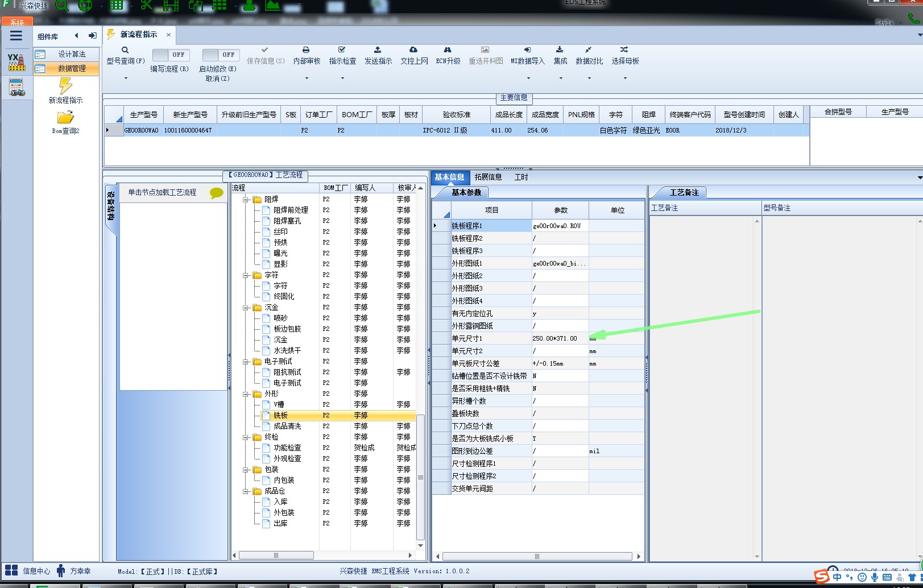Collapse the 沉金 tree node
923x588 pixels.
[246, 308]
